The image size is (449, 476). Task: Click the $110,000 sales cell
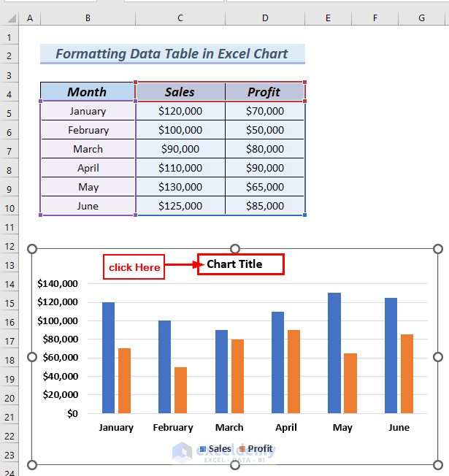180,168
